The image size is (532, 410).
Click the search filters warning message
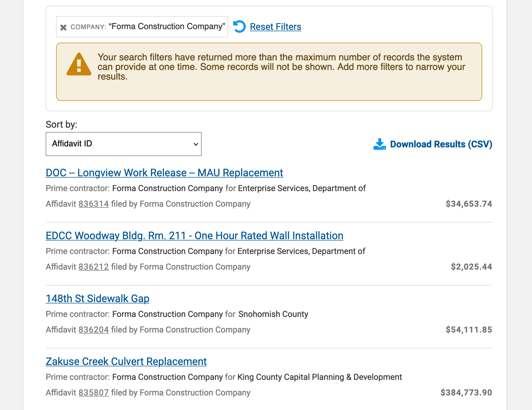click(281, 67)
